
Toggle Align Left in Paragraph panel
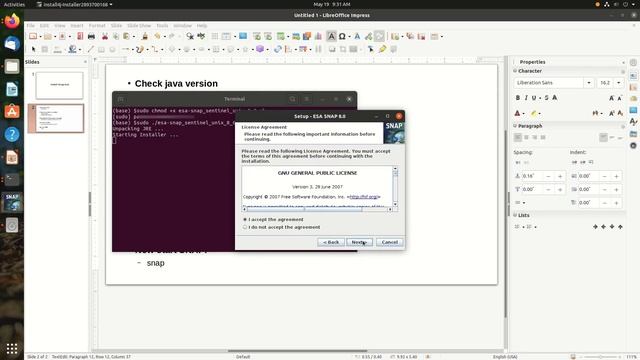click(518, 138)
